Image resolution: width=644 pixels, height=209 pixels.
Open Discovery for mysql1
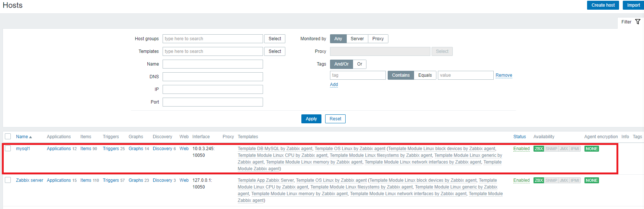click(x=163, y=149)
